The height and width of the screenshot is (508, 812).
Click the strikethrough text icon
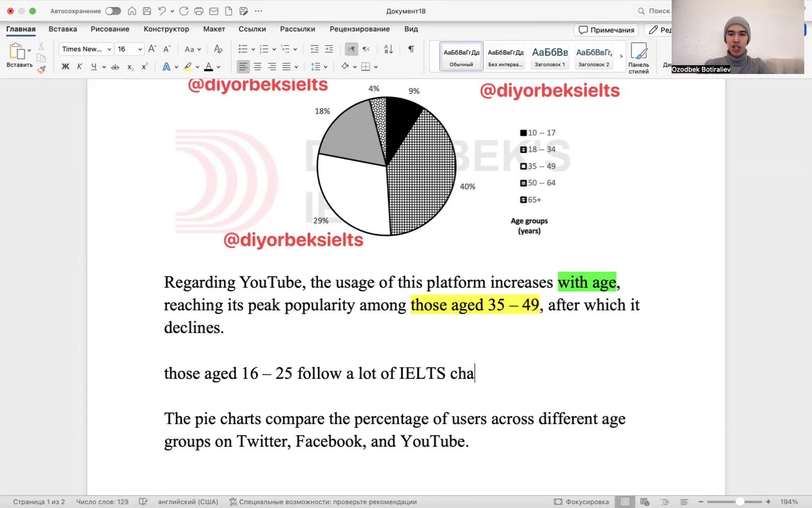115,67
